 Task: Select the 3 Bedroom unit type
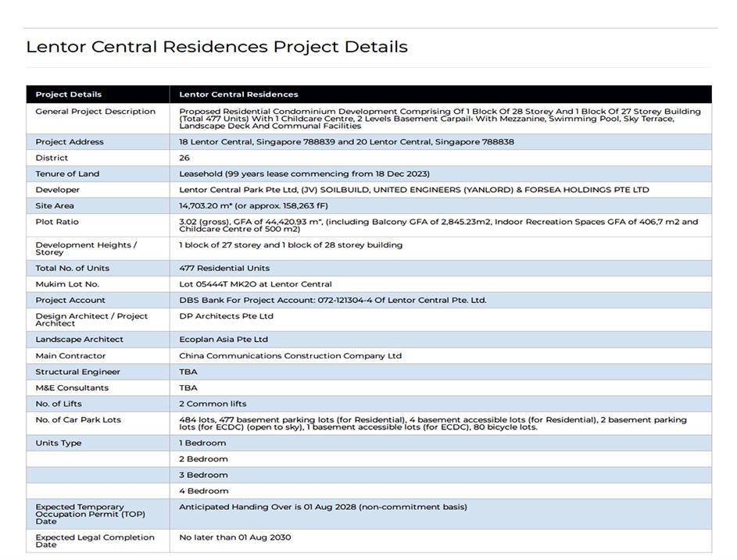tap(203, 475)
